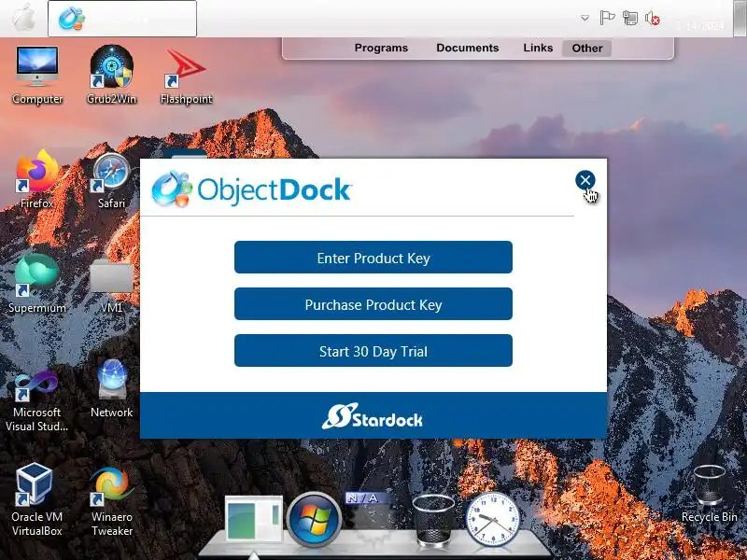This screenshot has width=747, height=560.
Task: Close the ObjectDock dialog
Action: click(x=585, y=180)
